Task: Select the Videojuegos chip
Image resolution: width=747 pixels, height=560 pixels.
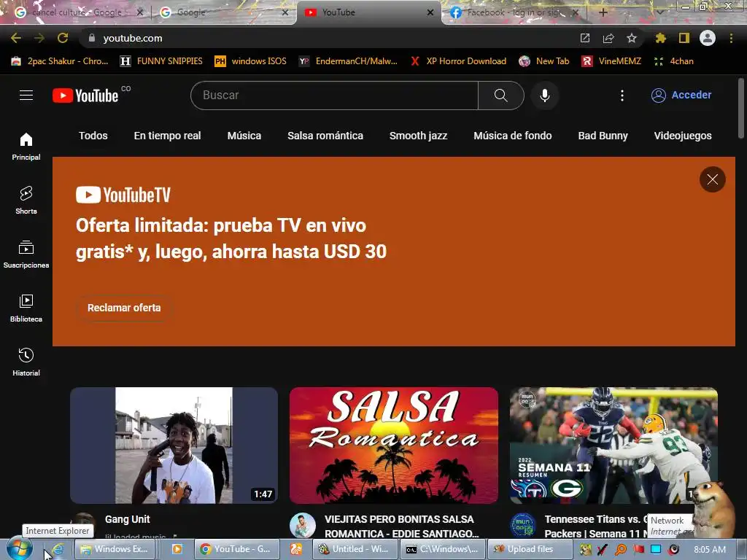Action: 683,136
